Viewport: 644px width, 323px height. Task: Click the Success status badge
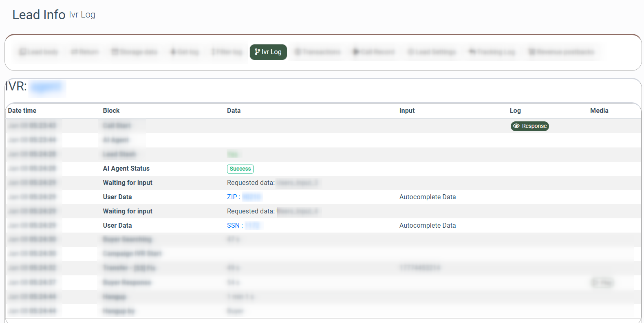click(x=240, y=169)
